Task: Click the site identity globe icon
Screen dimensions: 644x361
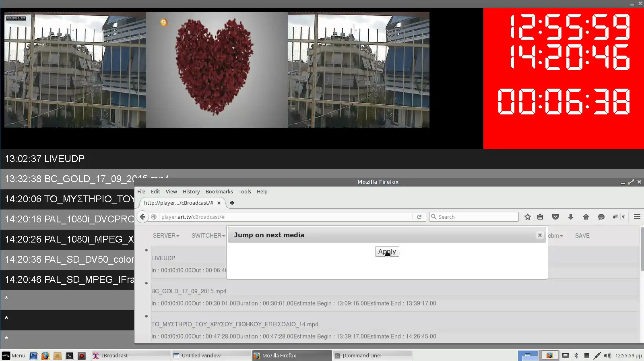Action: coord(154,217)
